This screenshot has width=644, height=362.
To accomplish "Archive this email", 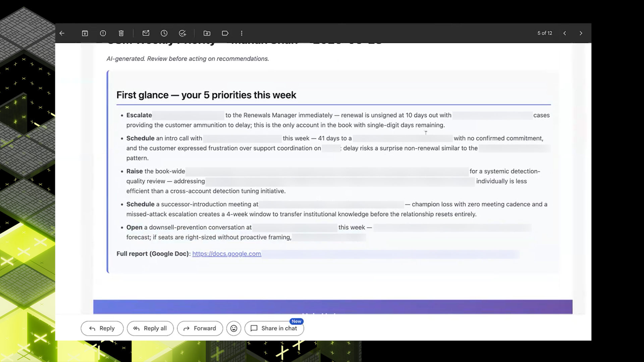I will [x=85, y=33].
